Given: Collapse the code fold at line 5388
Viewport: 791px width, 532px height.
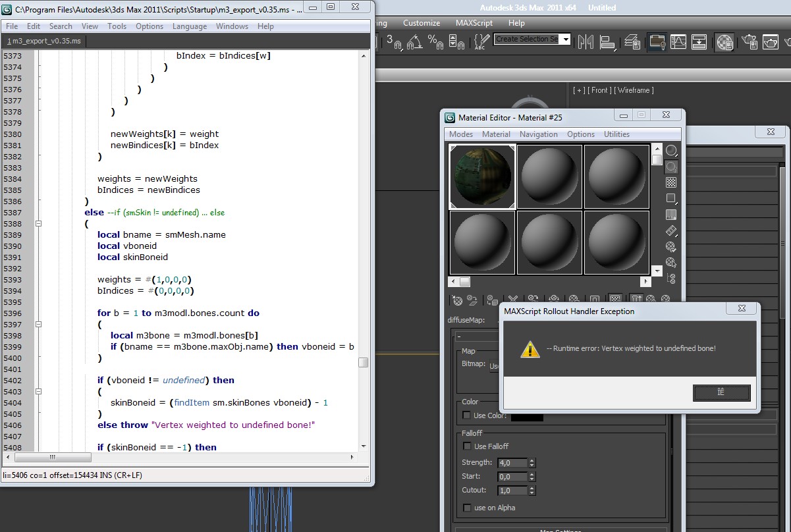Looking at the screenshot, I should pos(38,224).
